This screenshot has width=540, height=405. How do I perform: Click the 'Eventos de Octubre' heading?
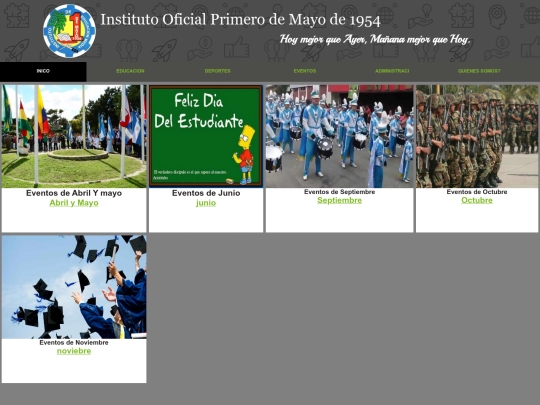coord(477,192)
